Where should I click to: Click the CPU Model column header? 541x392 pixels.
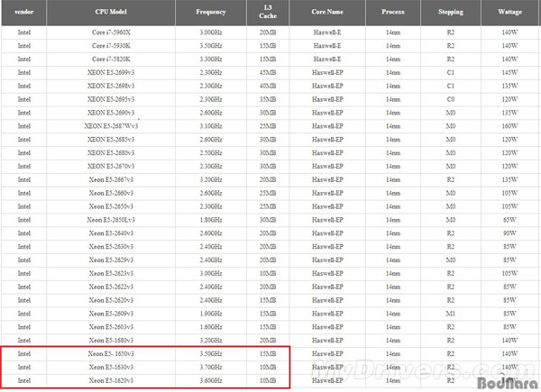pos(111,12)
